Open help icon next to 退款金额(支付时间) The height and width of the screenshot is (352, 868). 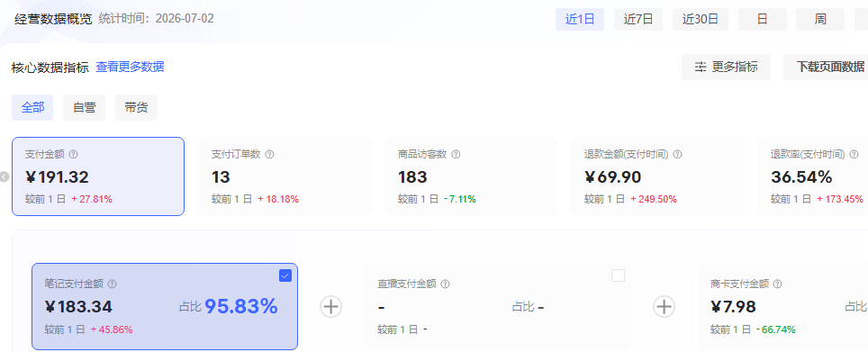coord(678,155)
